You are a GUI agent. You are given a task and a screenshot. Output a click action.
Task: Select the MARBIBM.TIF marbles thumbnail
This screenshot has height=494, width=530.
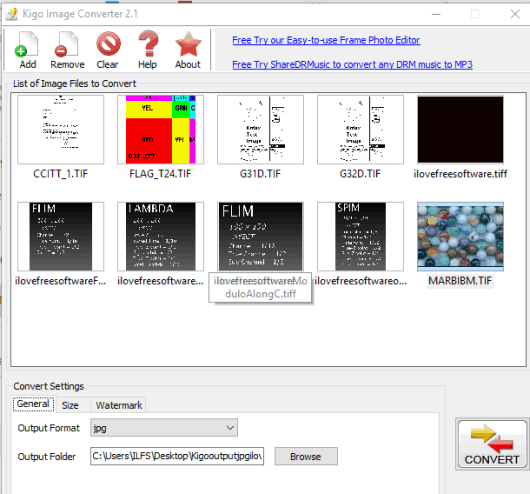[x=460, y=237]
